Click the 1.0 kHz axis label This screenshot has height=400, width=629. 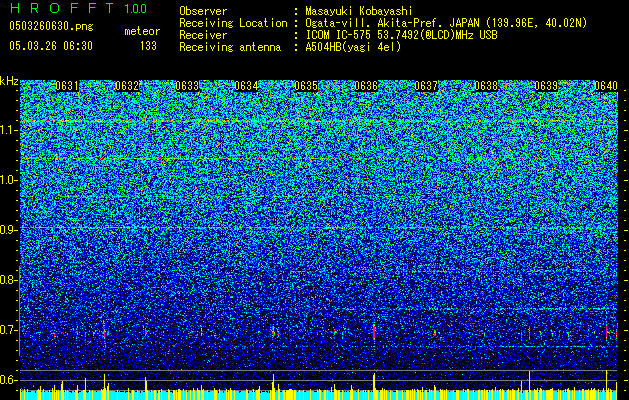(x=8, y=180)
